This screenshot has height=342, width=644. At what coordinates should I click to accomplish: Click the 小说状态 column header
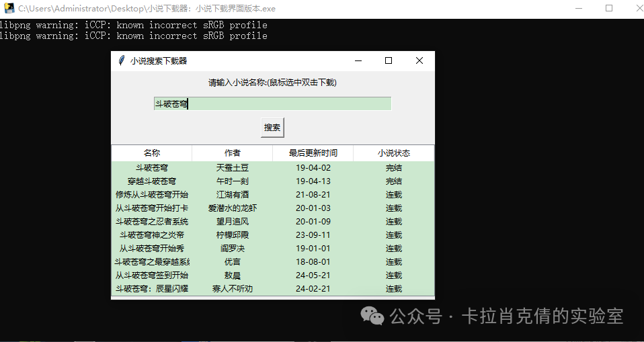tap(393, 153)
